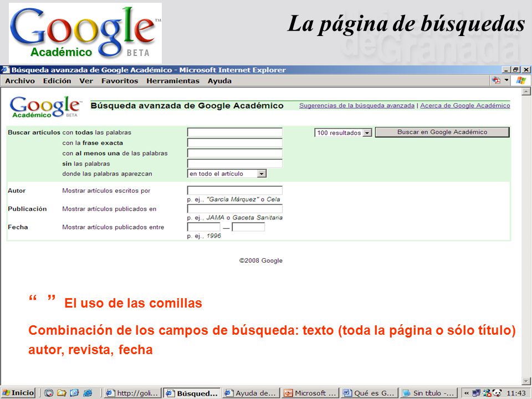The image size is (532, 399).
Task: Focus the 'con al menos una' words field
Action: coord(235,153)
